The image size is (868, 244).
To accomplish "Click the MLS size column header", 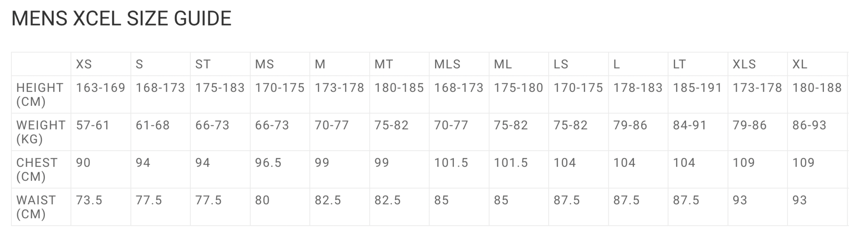I will (447, 64).
